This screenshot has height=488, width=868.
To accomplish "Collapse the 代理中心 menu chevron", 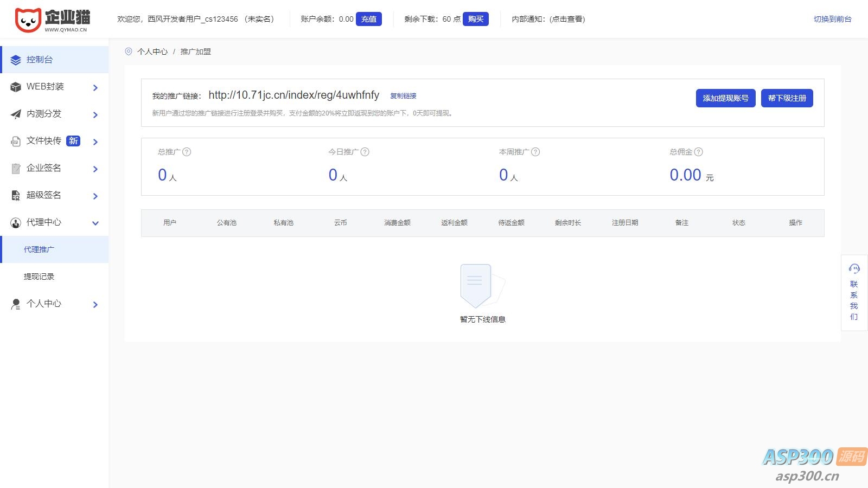I will (x=95, y=223).
